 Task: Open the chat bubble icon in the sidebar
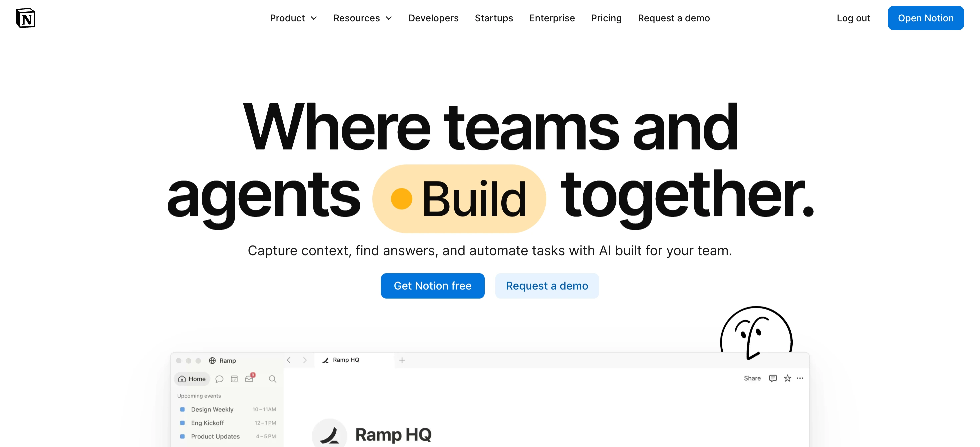point(219,379)
